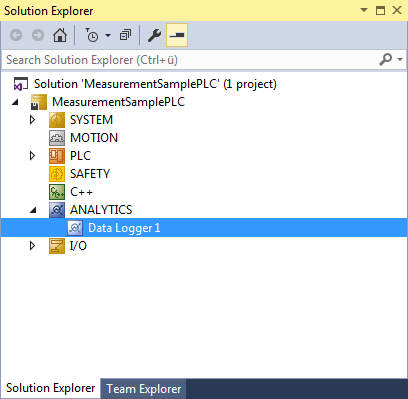
Task: Click the orange PLC icon
Action: tap(57, 156)
